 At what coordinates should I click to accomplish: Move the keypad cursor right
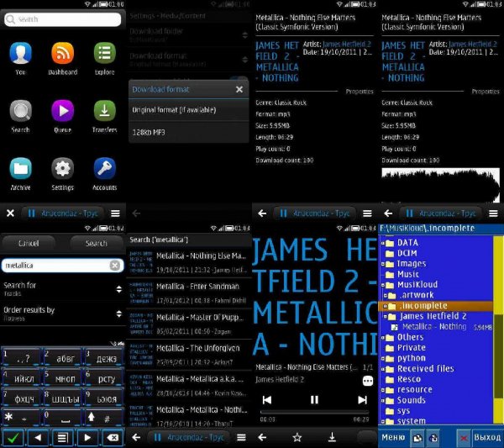click(87, 438)
